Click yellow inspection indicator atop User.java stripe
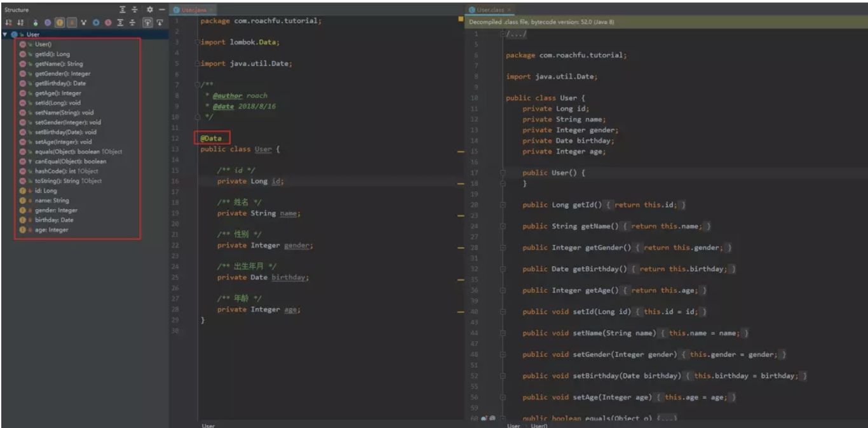This screenshot has height=428, width=868. coord(460,20)
